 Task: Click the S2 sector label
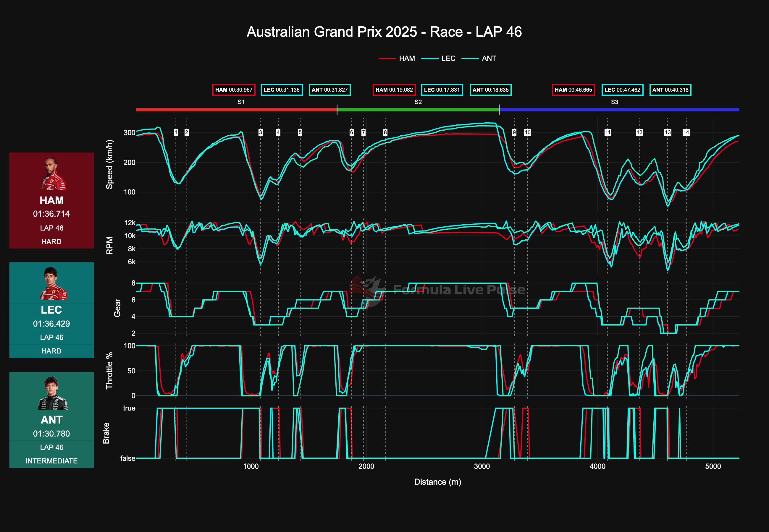tap(418, 102)
